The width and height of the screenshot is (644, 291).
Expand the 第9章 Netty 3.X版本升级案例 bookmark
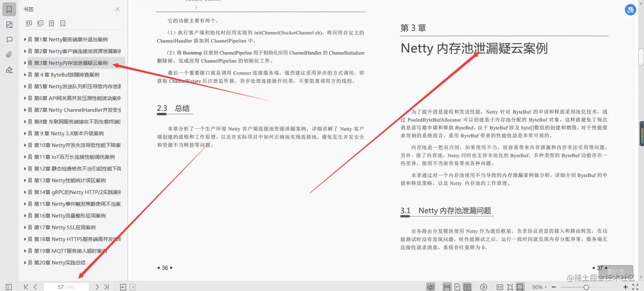26,133
